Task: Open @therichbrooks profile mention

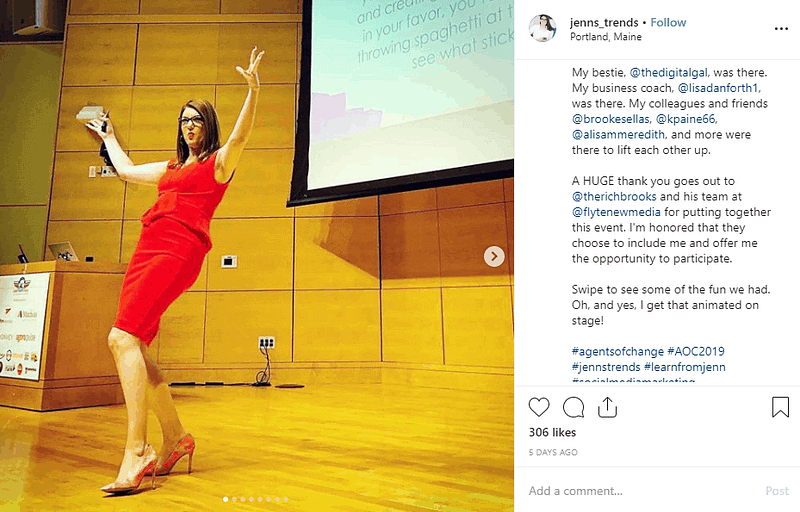Action: pos(614,196)
